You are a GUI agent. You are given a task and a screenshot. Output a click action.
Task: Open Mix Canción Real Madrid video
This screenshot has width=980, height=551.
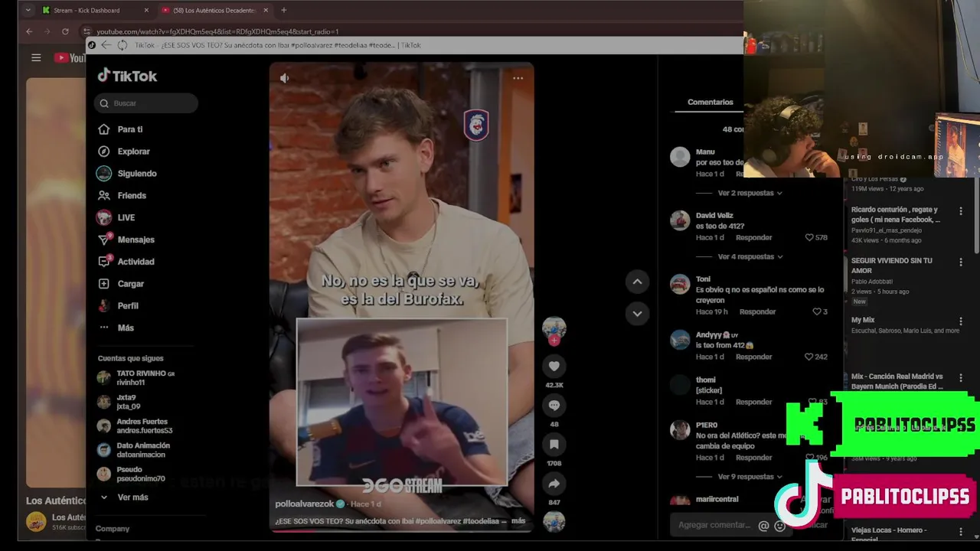[897, 382]
